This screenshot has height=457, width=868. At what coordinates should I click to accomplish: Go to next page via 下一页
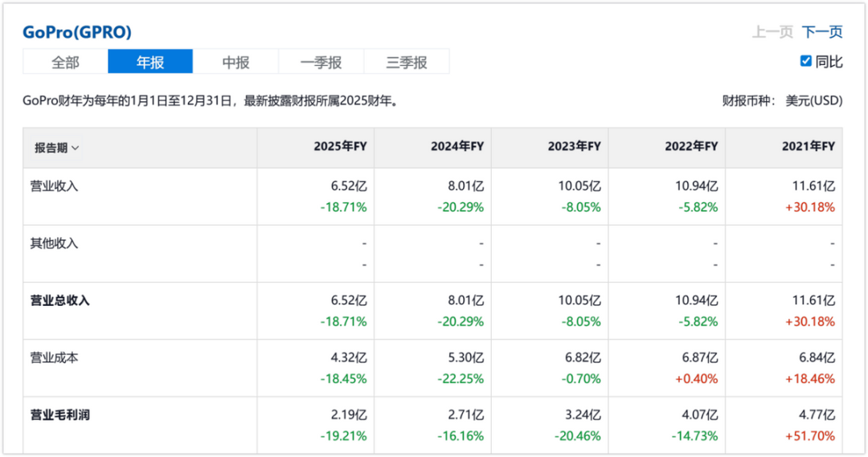pyautogui.click(x=822, y=32)
